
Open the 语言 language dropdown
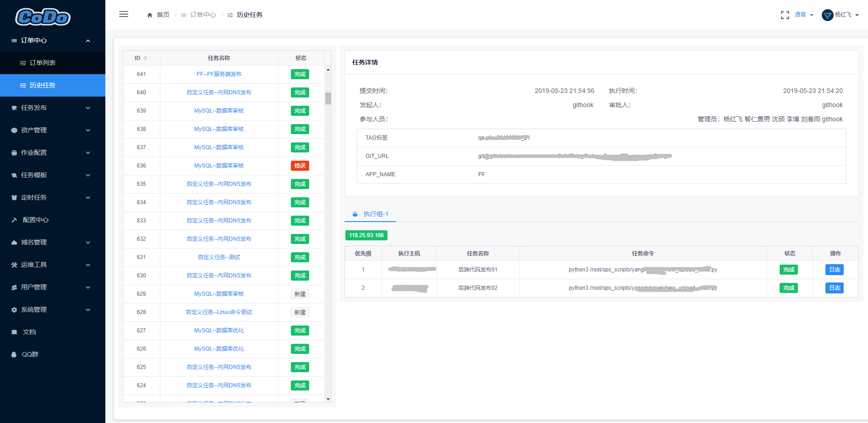coord(804,15)
